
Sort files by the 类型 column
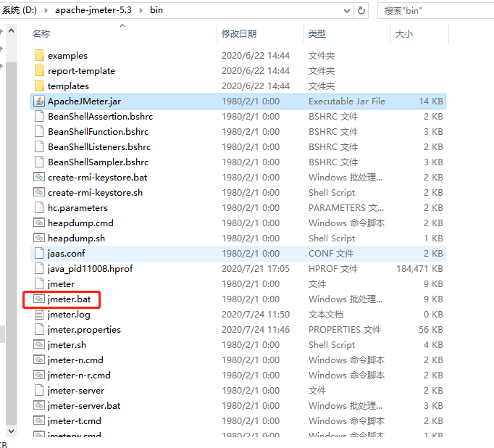click(x=317, y=34)
